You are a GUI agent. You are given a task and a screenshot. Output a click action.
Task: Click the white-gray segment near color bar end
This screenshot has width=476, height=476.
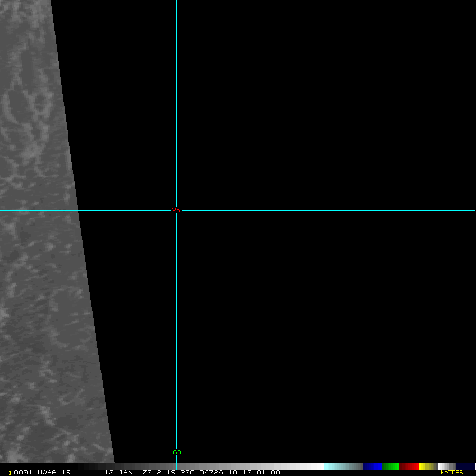click(x=447, y=466)
